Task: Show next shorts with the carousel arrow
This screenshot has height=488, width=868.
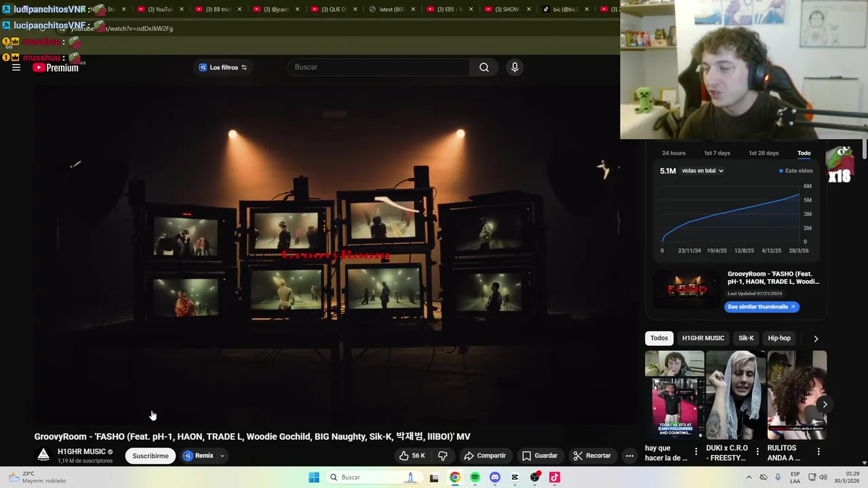Action: (825, 405)
